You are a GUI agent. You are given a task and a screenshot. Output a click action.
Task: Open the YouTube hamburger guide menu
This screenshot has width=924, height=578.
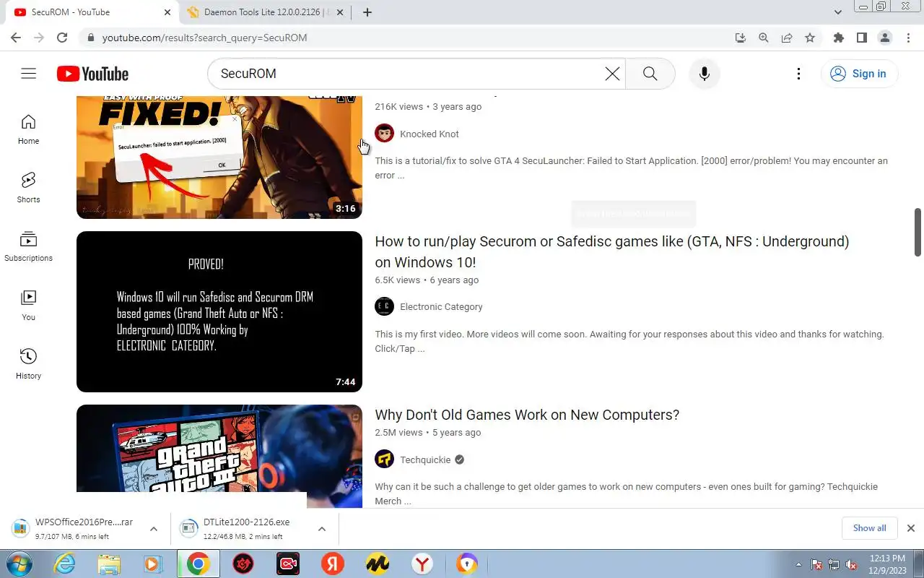28,74
